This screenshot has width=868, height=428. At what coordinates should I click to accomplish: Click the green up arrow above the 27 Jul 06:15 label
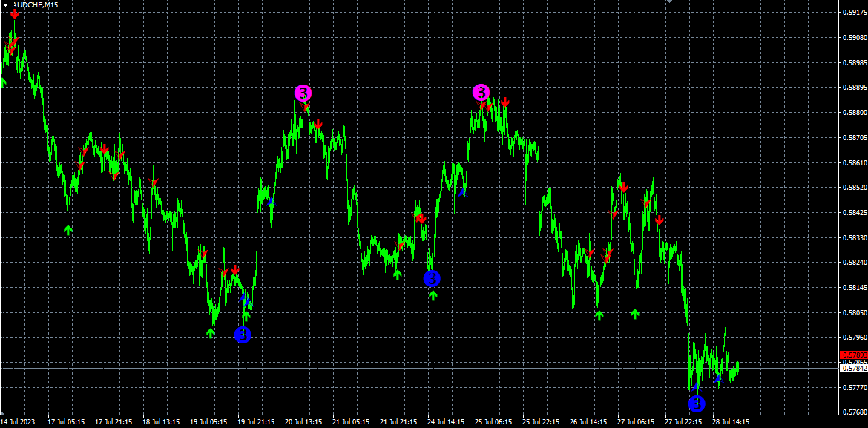tap(635, 313)
